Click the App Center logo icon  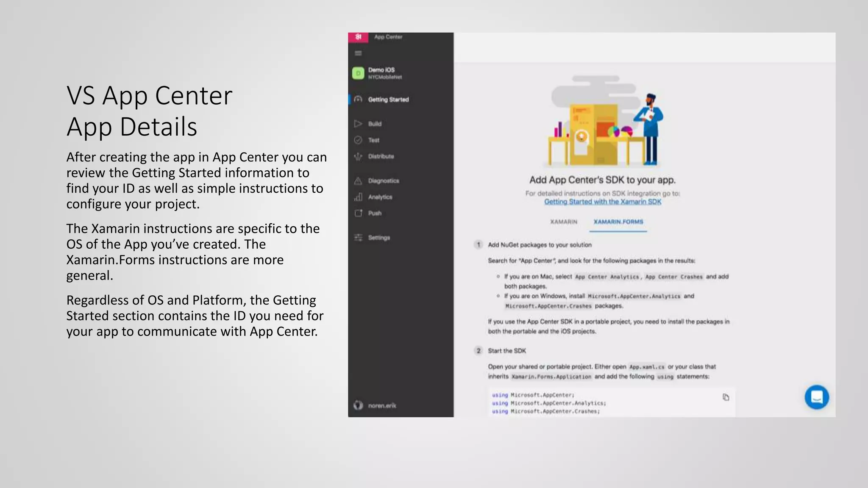(x=358, y=37)
